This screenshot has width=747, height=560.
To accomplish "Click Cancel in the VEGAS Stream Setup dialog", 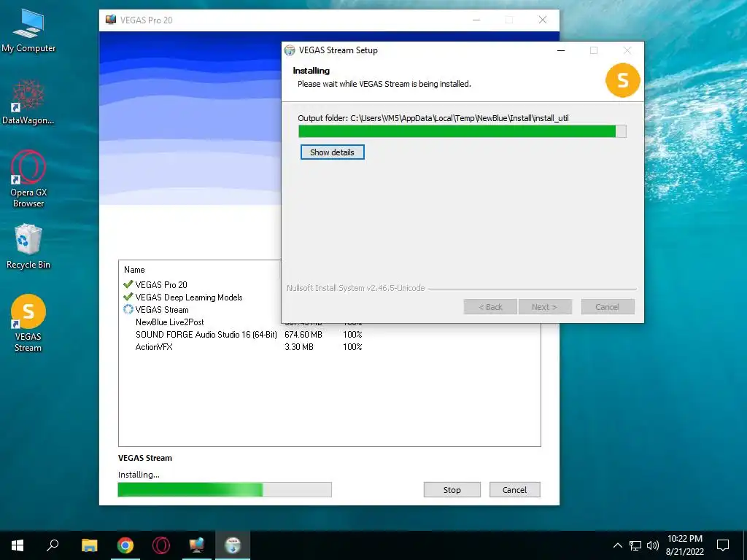I will (608, 307).
